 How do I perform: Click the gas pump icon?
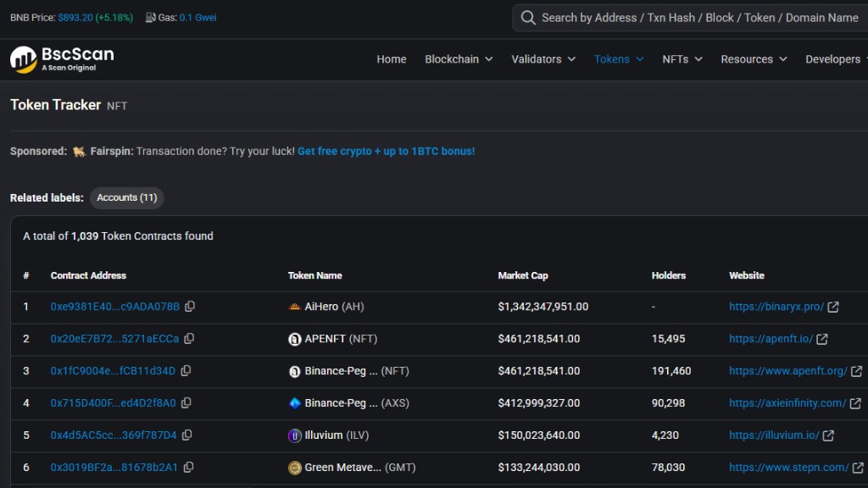tap(150, 18)
